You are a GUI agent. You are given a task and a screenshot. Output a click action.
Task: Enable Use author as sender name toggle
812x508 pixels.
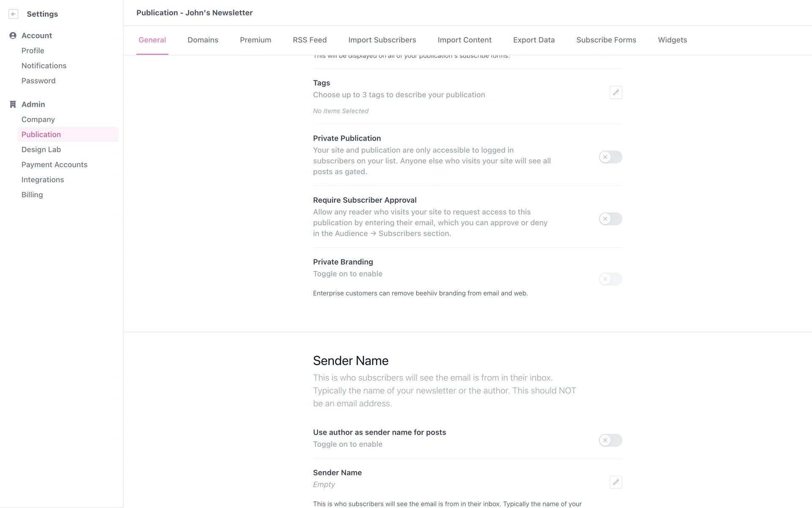pyautogui.click(x=610, y=440)
